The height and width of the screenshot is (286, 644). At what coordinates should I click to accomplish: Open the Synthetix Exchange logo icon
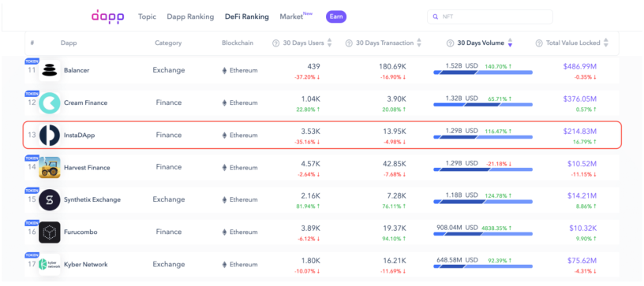coord(50,199)
